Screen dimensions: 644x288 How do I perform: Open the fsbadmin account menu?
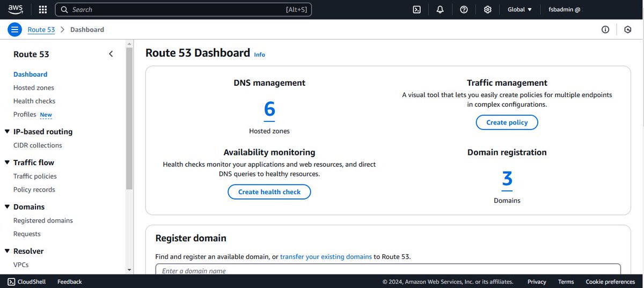(x=564, y=10)
